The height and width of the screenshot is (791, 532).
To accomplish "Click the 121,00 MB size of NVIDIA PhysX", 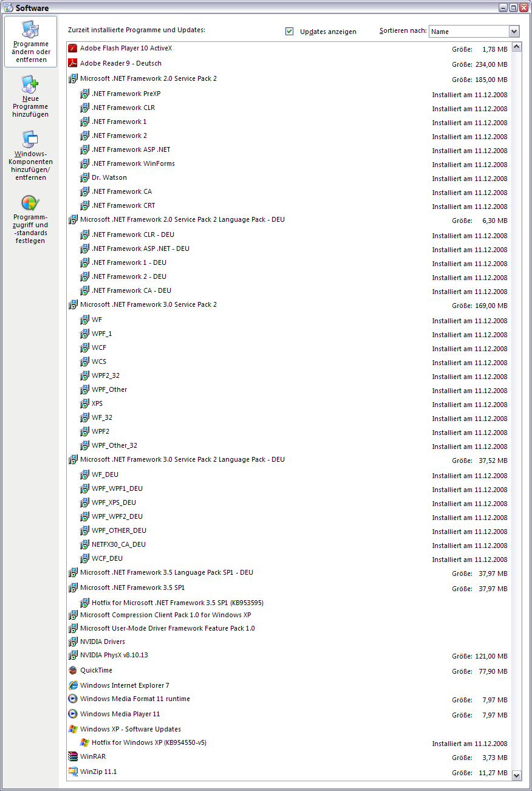I will [x=491, y=656].
